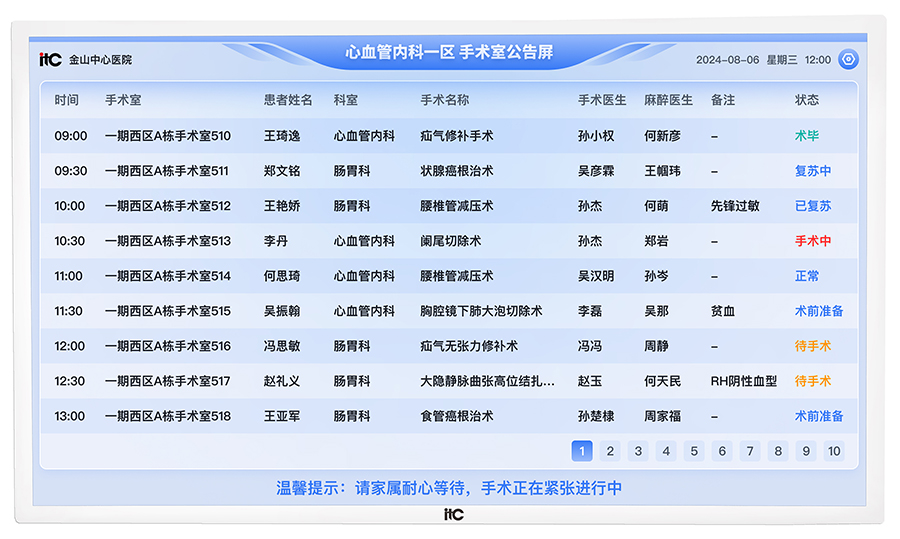Click patient name 郑文铭
900x539 pixels.
click(x=282, y=171)
